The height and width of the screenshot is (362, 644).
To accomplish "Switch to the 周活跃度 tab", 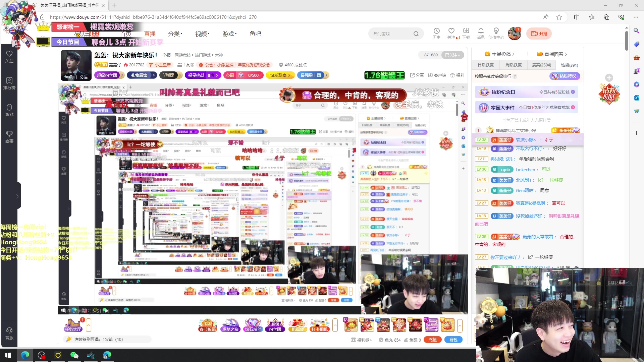I will (514, 65).
